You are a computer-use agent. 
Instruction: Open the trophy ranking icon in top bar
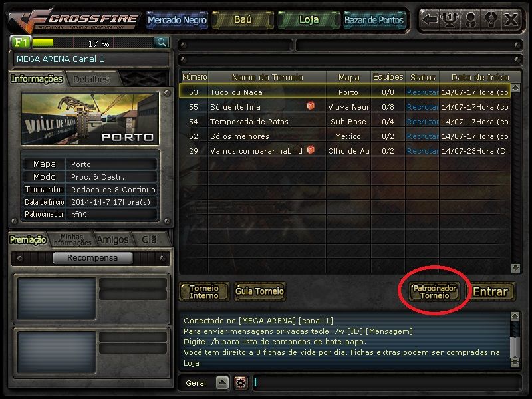pos(450,19)
